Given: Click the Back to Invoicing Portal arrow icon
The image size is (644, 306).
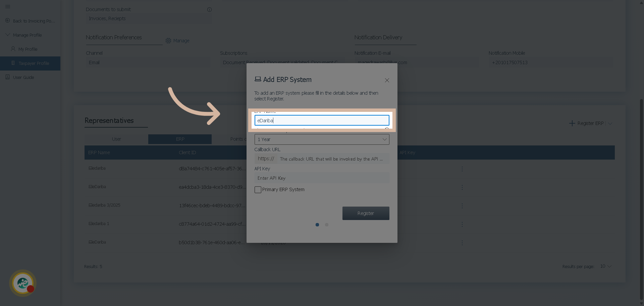Looking at the screenshot, I should pyautogui.click(x=8, y=20).
